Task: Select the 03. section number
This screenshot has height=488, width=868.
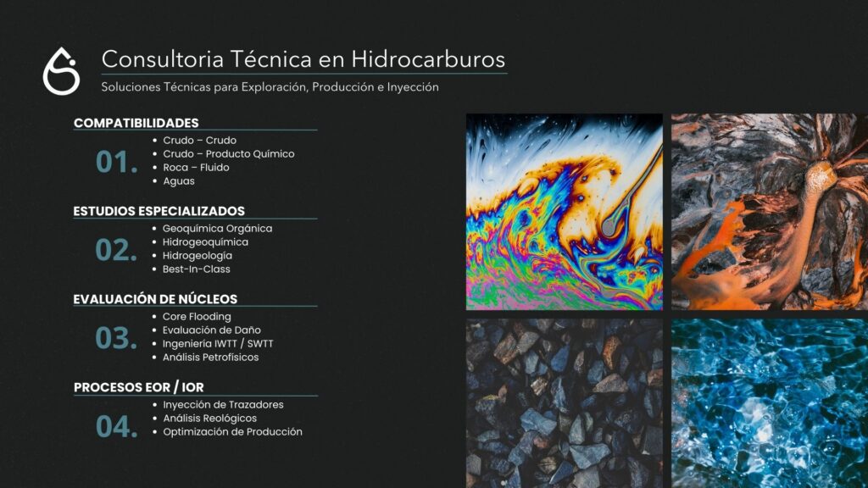Action: 116,338
